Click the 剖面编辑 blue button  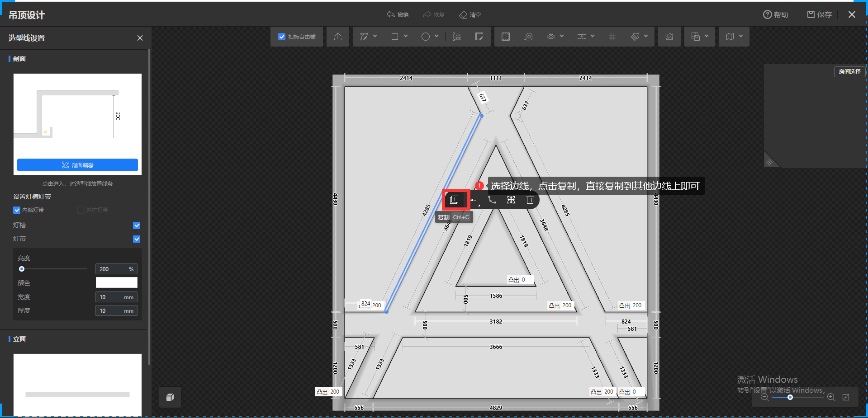[77, 165]
